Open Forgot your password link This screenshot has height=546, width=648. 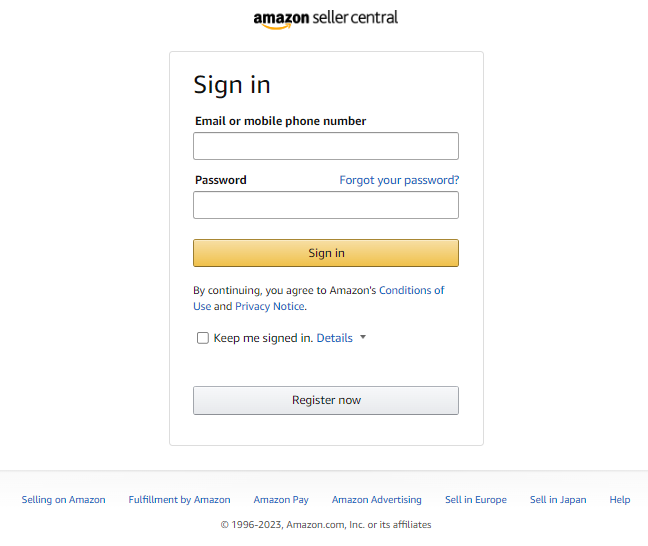(x=399, y=180)
